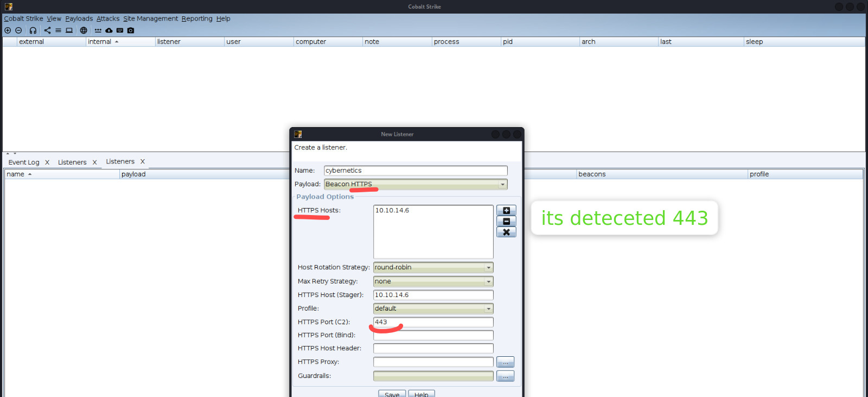The height and width of the screenshot is (397, 868).
Task: Sort sessions by internal column
Action: pyautogui.click(x=120, y=42)
